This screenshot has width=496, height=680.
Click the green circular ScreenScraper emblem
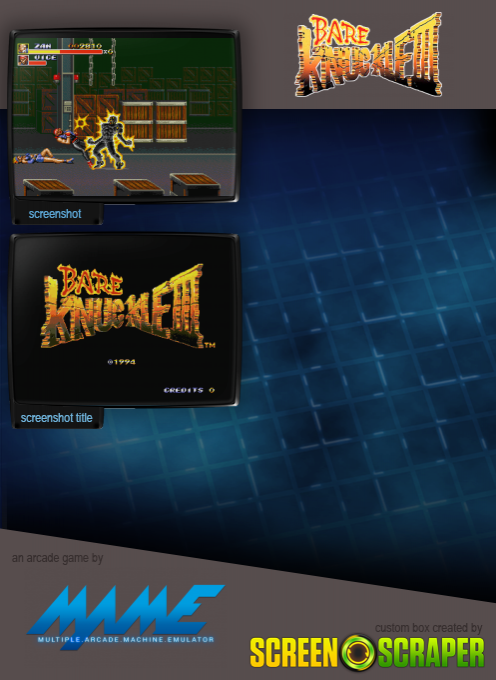(x=358, y=652)
